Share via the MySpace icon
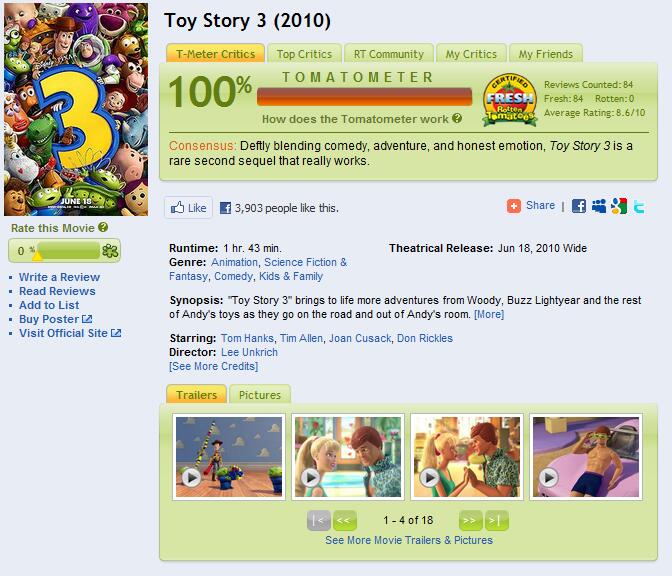The height and width of the screenshot is (576, 672). [x=599, y=206]
